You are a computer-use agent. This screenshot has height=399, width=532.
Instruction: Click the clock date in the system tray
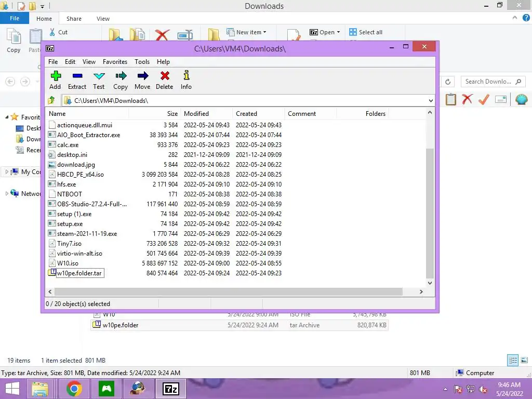(x=509, y=394)
